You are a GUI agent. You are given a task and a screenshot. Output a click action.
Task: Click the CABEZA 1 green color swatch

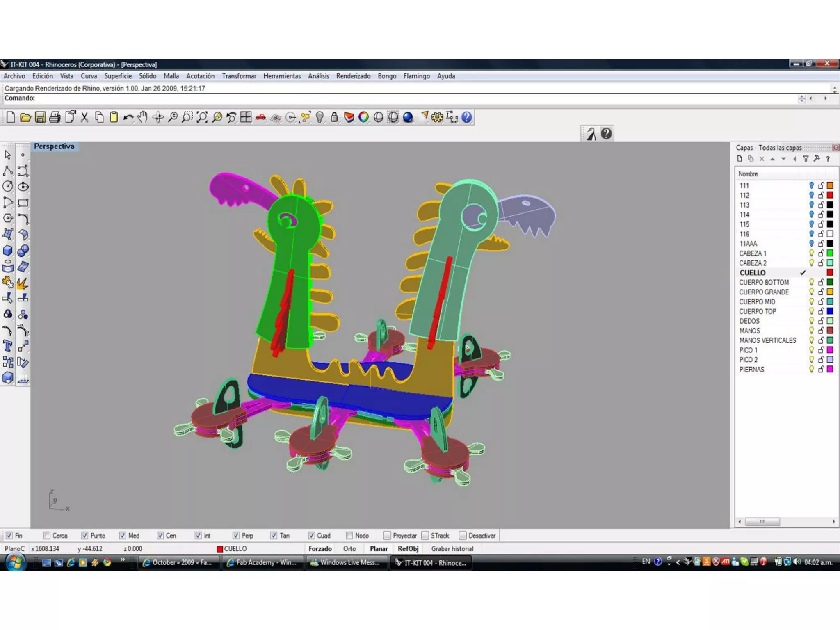[830, 253]
